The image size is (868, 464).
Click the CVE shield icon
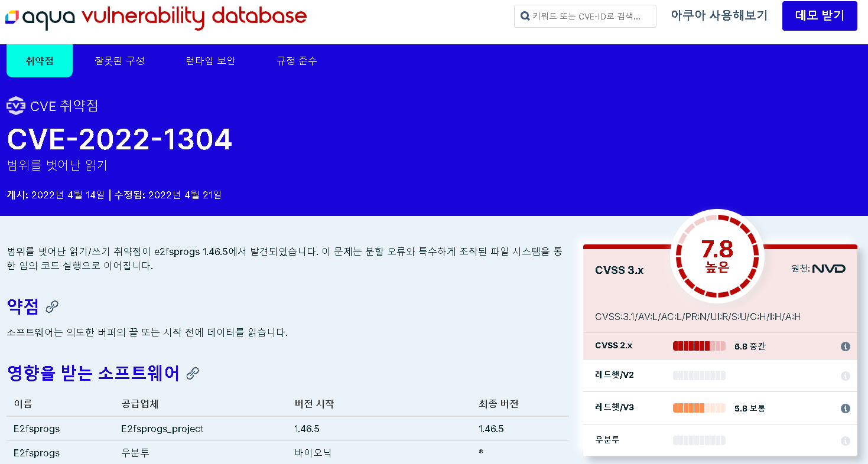[x=16, y=106]
